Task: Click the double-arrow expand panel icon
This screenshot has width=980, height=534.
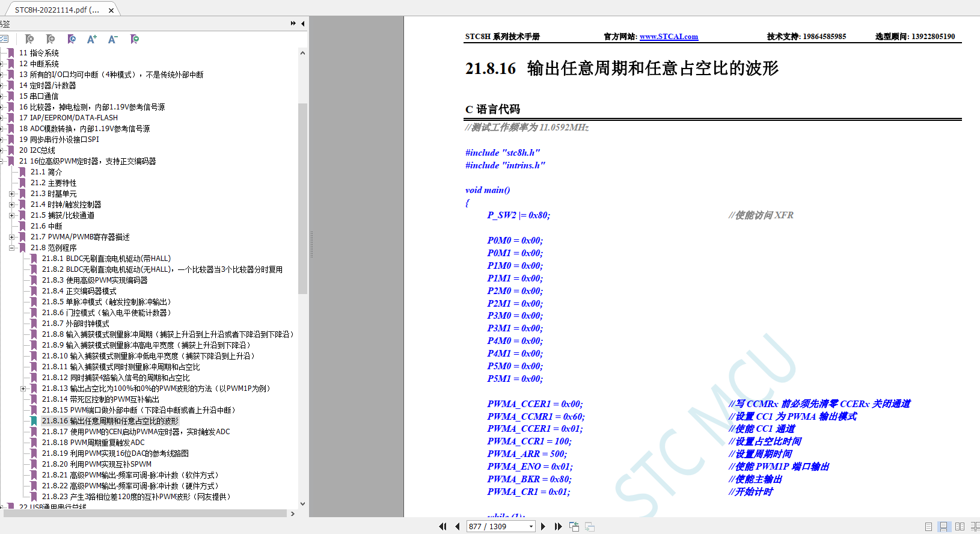Action: pos(293,23)
